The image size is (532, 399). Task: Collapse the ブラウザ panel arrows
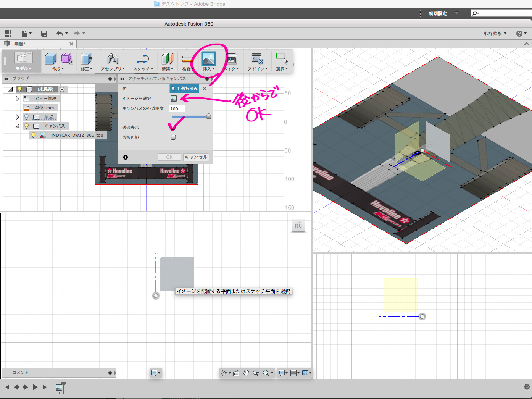point(6,79)
